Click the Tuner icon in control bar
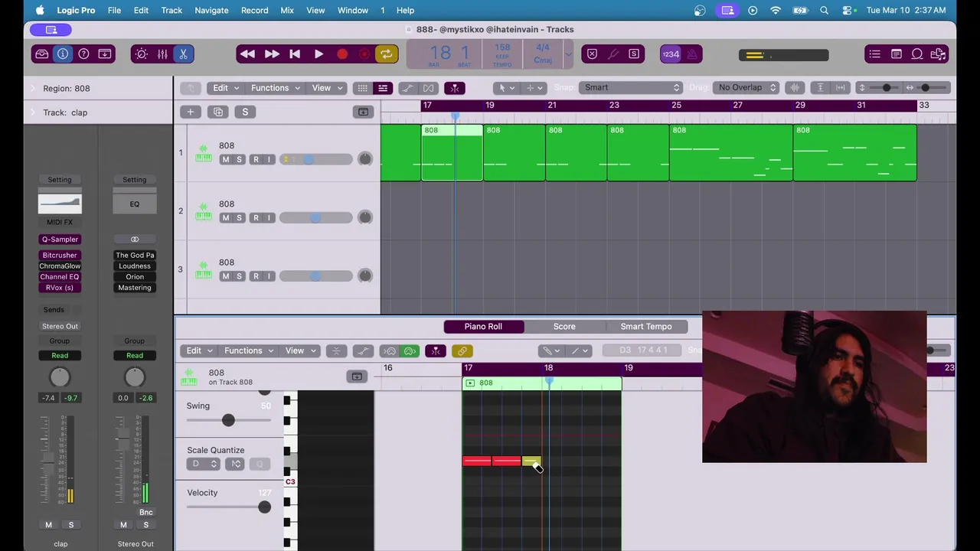This screenshot has height=551, width=980. point(613,54)
